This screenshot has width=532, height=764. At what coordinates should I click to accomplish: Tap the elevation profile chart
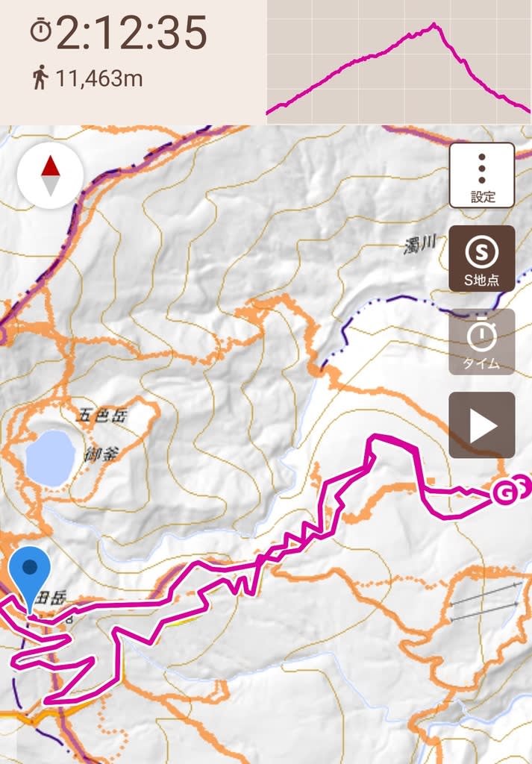(399, 62)
